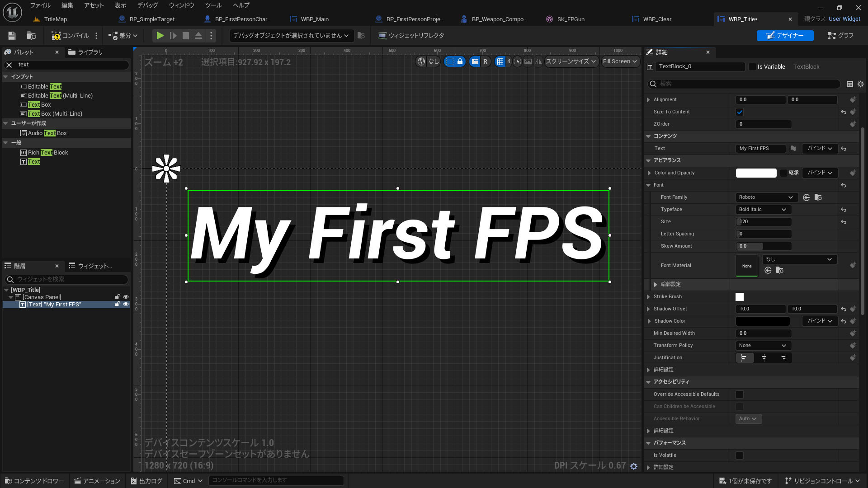868x488 pixels.
Task: Open Widget Reflector tool
Action: [411, 36]
